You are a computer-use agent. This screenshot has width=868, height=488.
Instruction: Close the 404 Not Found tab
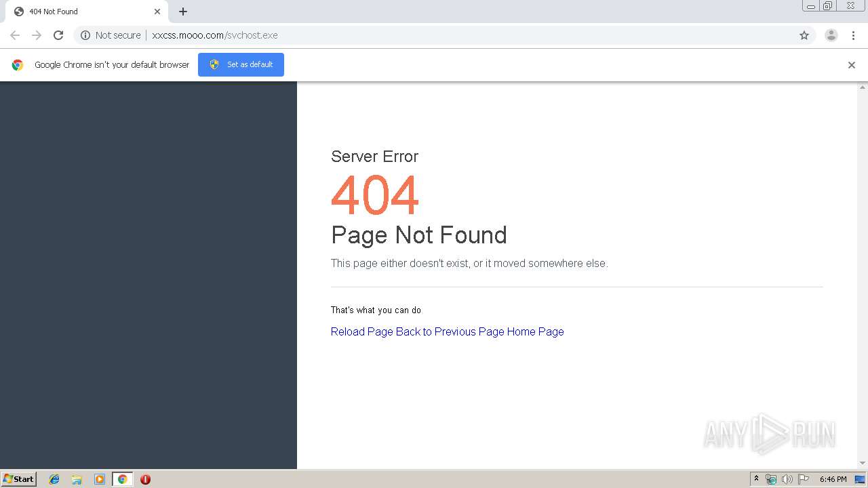click(157, 12)
